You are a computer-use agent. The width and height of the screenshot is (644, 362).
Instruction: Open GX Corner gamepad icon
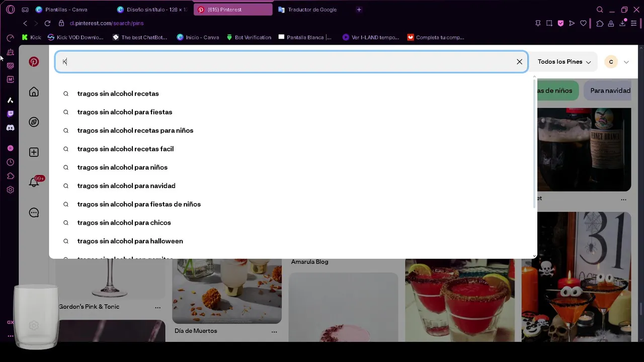click(25, 10)
